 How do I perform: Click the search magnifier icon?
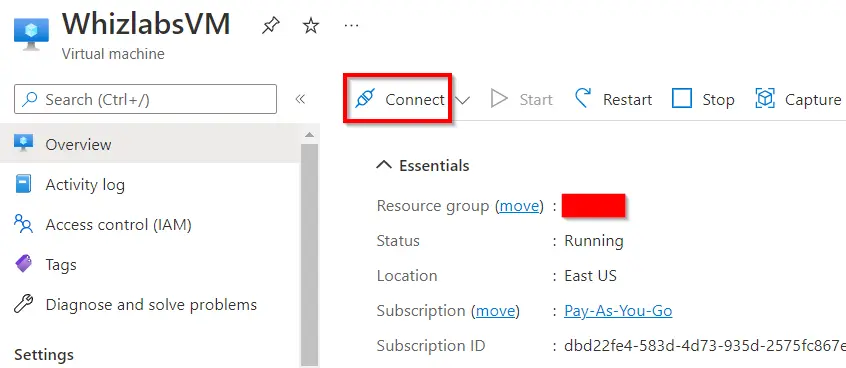coord(30,99)
